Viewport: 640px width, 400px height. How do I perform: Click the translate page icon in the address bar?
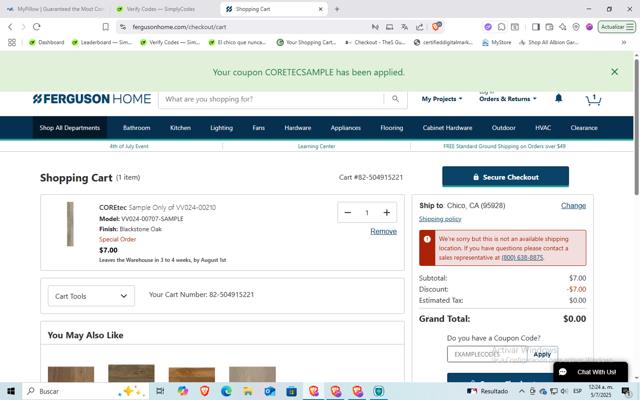404,27
